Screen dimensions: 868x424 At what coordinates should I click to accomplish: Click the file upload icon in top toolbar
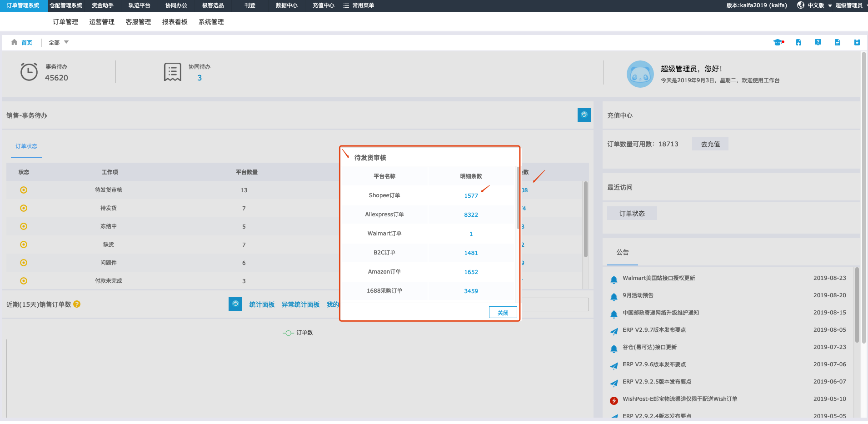pos(798,42)
